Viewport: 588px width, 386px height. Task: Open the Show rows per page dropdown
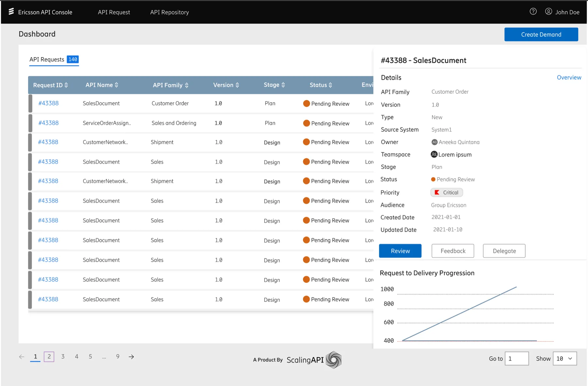click(x=565, y=358)
